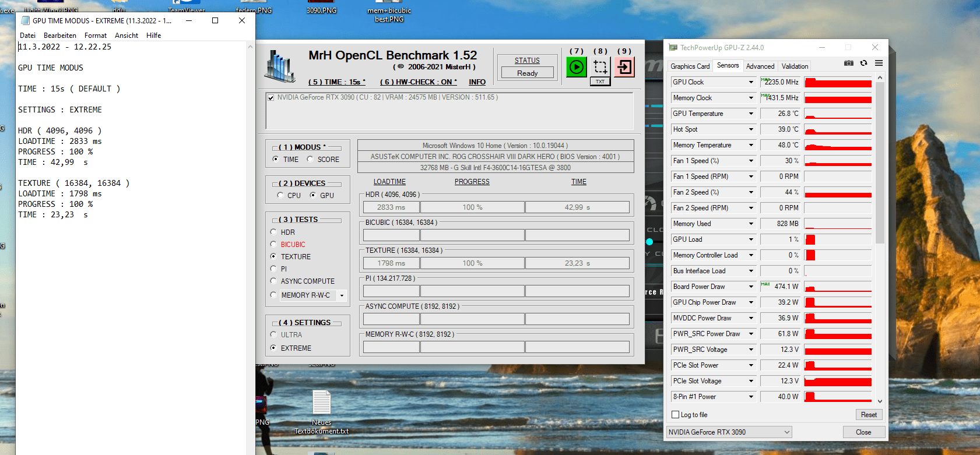The width and height of the screenshot is (980, 455).
Task: Click the TEXTURE time result 23,23 s
Action: [x=577, y=263]
